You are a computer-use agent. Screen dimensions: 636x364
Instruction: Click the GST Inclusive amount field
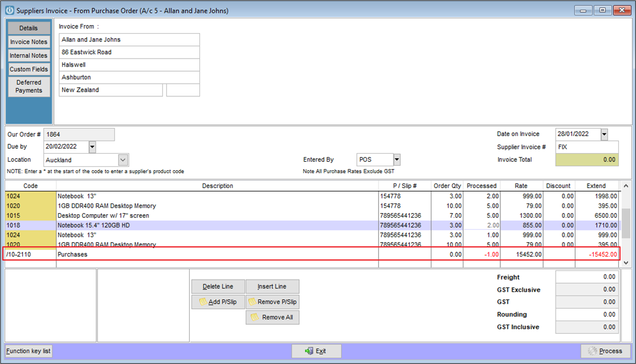[x=587, y=327]
